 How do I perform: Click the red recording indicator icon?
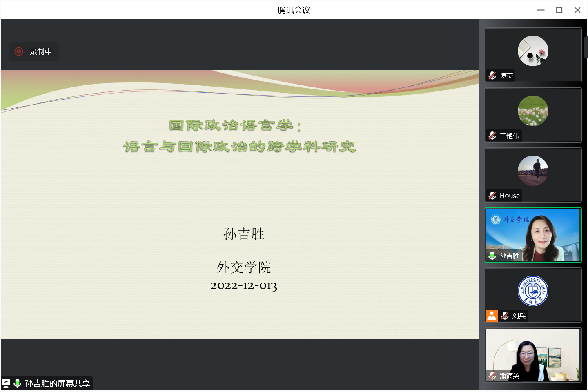pos(19,51)
